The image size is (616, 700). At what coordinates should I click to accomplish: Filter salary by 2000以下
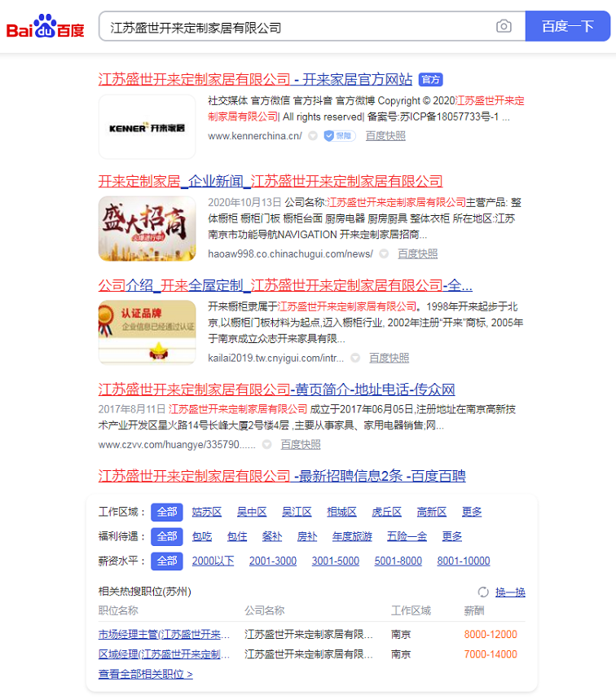click(213, 561)
